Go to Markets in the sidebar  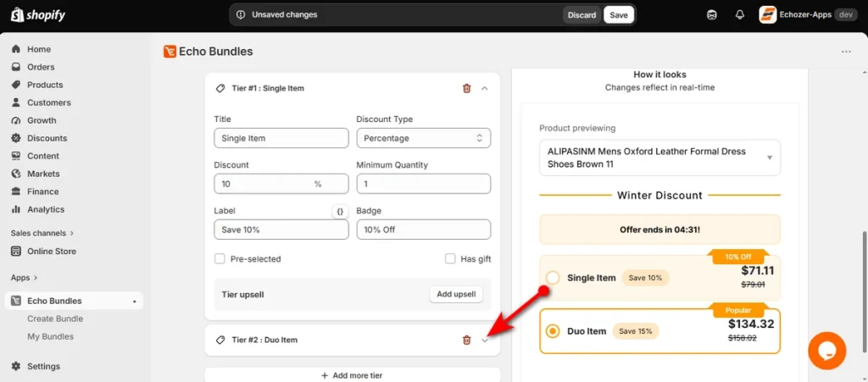[x=43, y=174]
